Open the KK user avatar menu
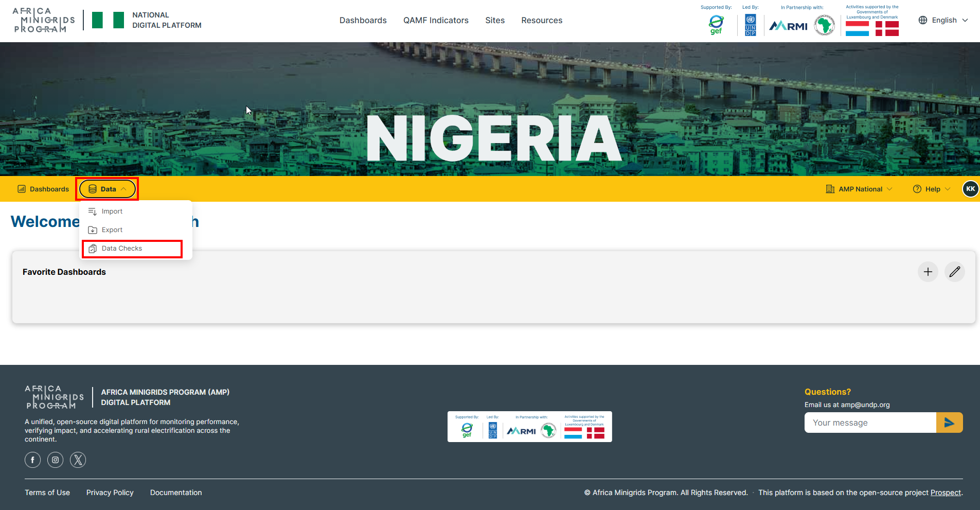Image resolution: width=980 pixels, height=510 pixels. coord(971,189)
